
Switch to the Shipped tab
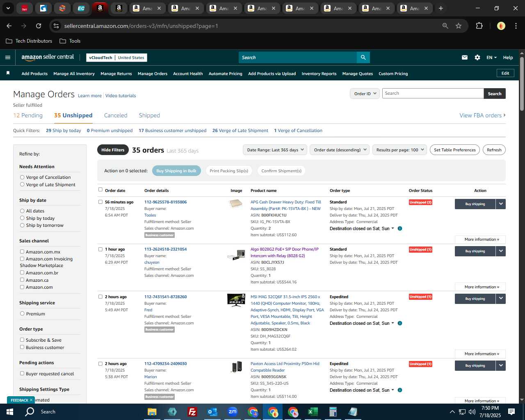pyautogui.click(x=149, y=115)
